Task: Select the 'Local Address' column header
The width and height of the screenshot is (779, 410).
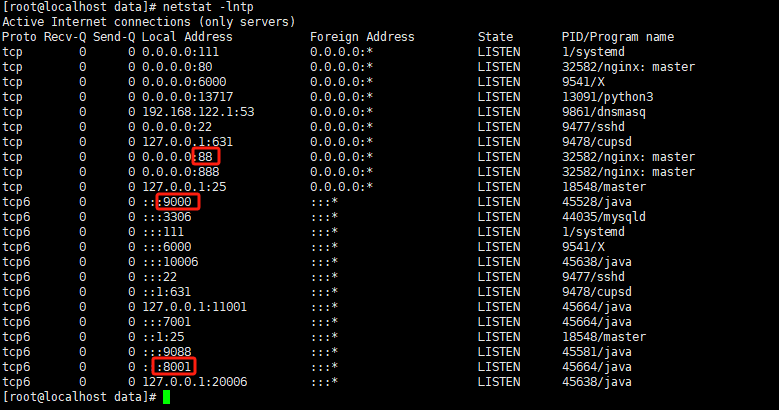Action: 187,37
